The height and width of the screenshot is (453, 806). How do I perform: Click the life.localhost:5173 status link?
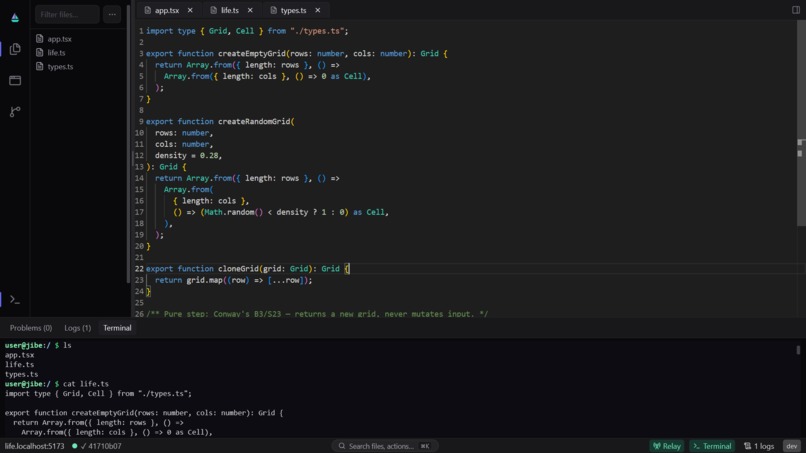pyautogui.click(x=34, y=446)
